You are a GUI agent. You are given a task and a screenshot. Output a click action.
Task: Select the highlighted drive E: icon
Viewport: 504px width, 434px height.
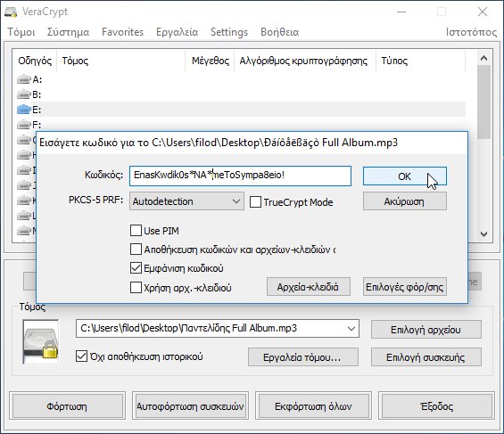24,110
